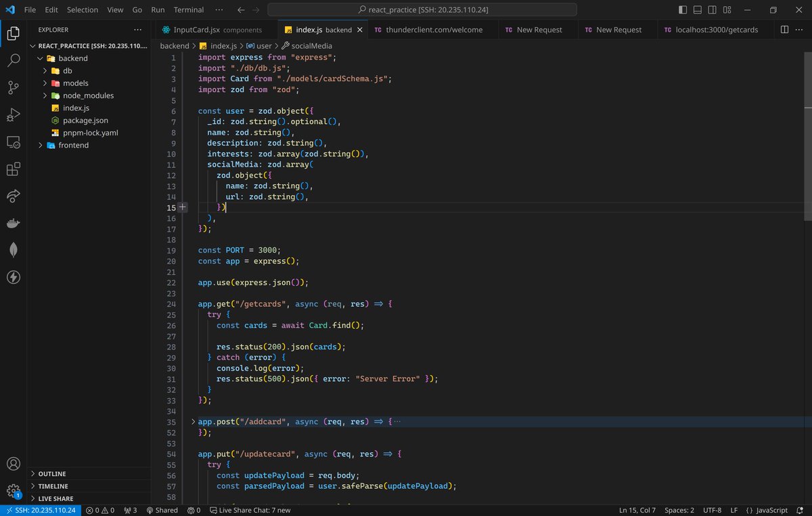Screen dimensions: 812x516
Task: Go back with the left arrow
Action: pyautogui.click(x=242, y=9)
